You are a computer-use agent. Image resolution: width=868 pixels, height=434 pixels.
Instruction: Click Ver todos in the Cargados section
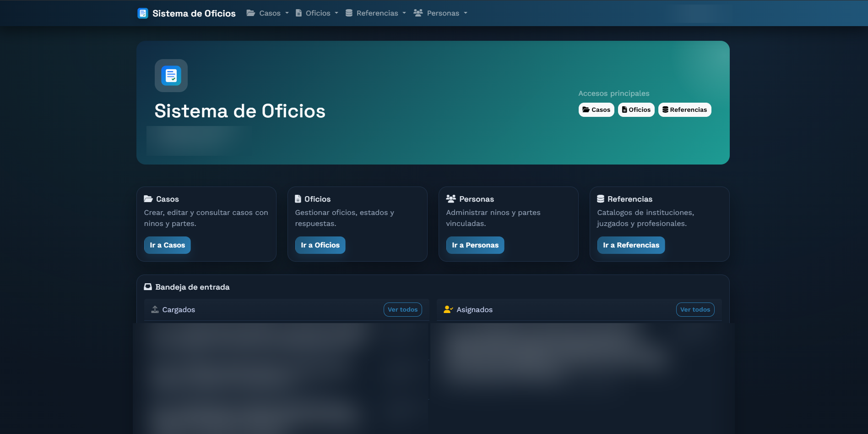[403, 309]
